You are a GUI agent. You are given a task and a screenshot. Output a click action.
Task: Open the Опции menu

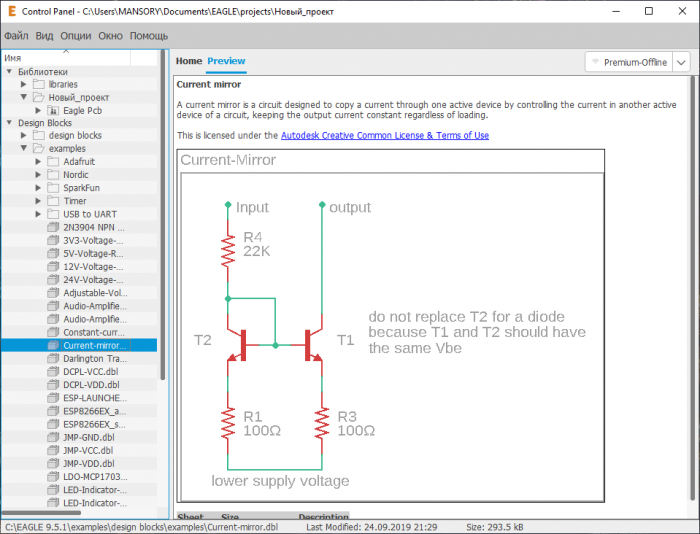coord(76,35)
